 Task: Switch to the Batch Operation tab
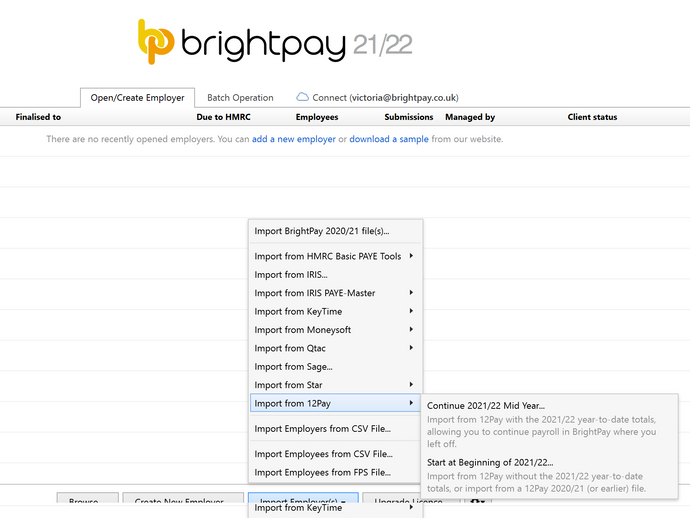(x=240, y=98)
